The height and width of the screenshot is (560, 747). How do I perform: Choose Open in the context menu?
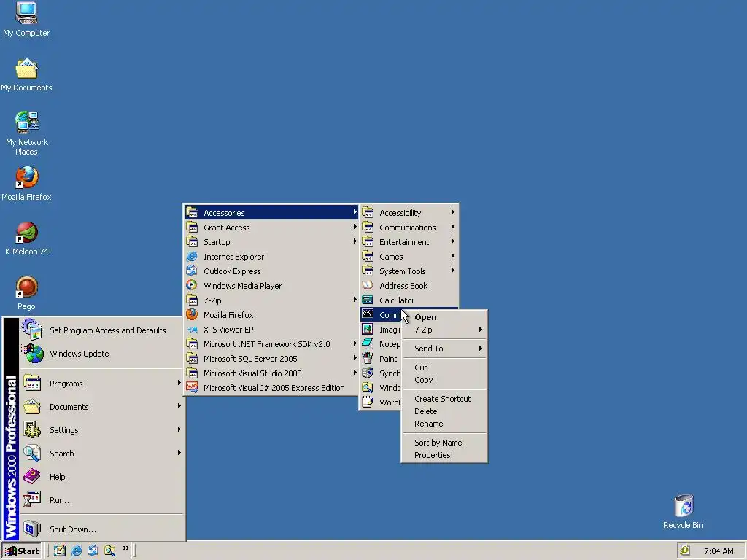coord(444,317)
